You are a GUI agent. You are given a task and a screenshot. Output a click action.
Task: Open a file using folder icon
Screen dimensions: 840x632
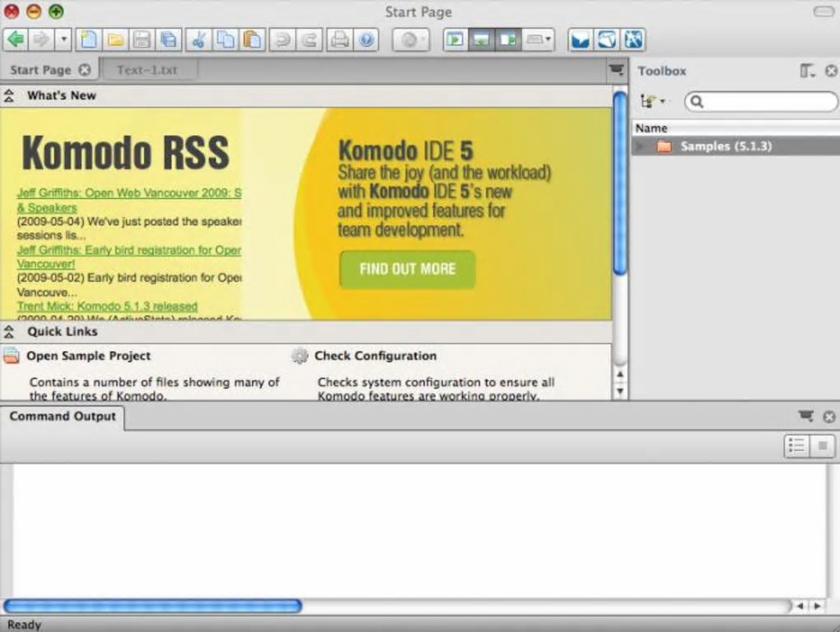point(115,39)
